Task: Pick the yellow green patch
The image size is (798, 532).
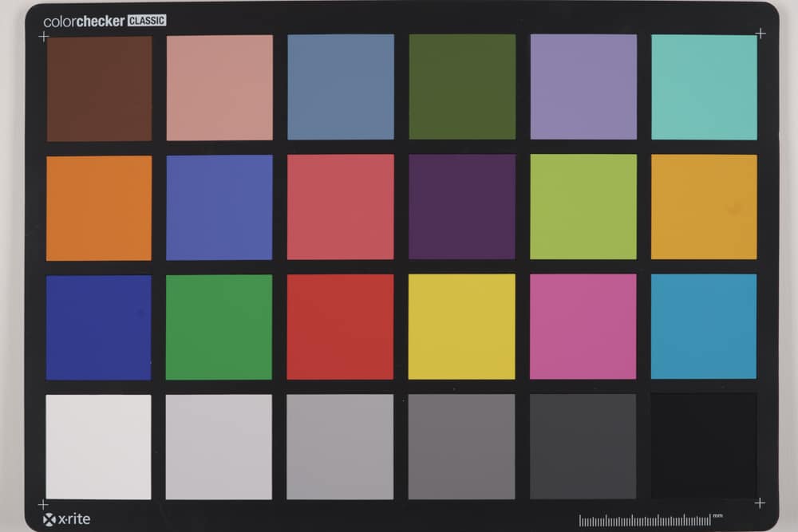Action: click(583, 207)
